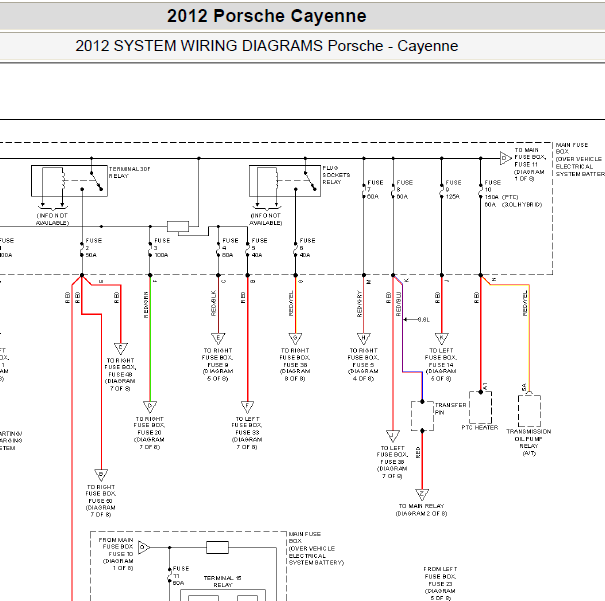Click the "PTC HEATER" label
605x601 pixels.
pos(480,427)
